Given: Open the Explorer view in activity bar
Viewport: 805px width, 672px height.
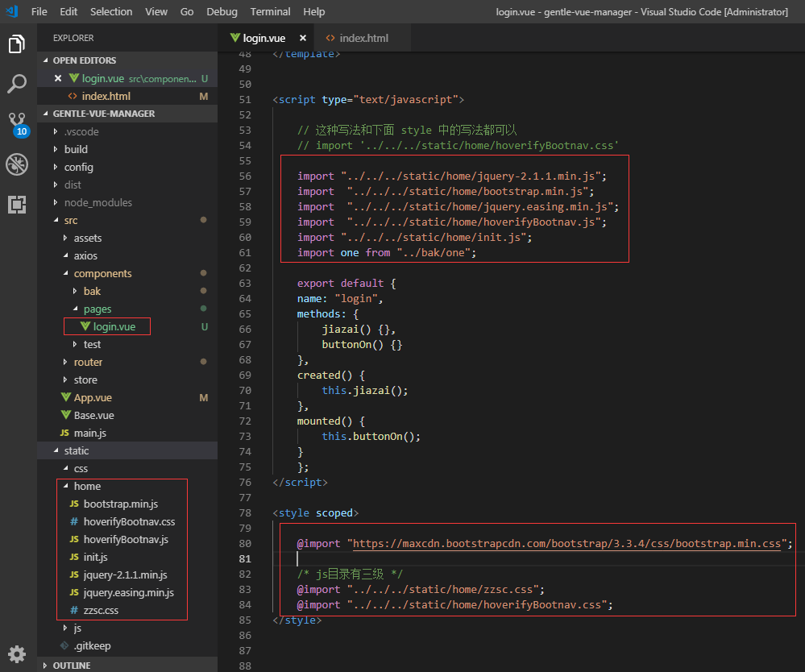Looking at the screenshot, I should pyautogui.click(x=17, y=44).
